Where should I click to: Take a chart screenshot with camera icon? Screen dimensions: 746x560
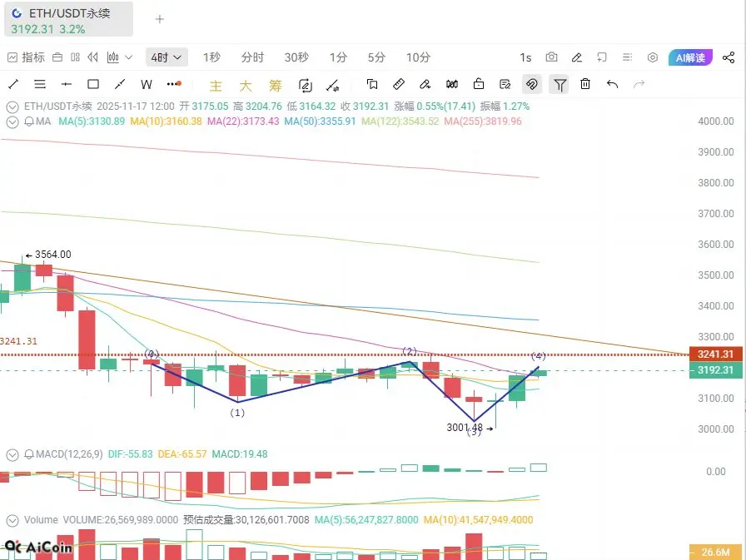pyautogui.click(x=551, y=57)
